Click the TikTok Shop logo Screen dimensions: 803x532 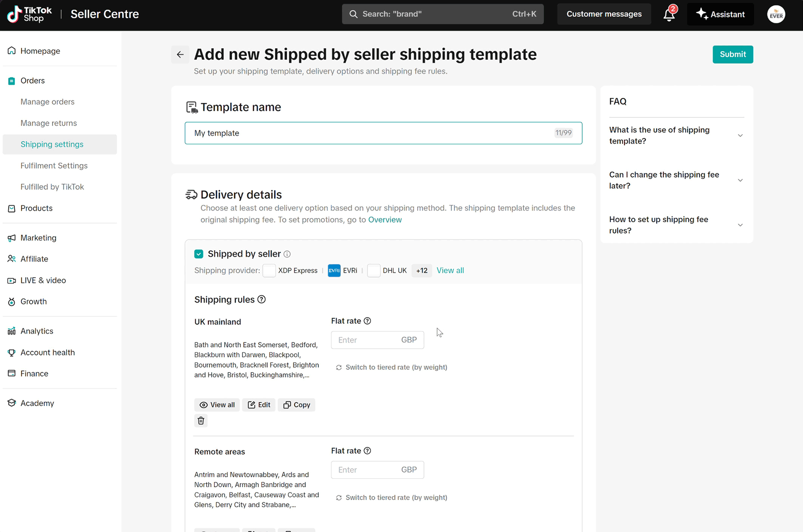coord(28,14)
